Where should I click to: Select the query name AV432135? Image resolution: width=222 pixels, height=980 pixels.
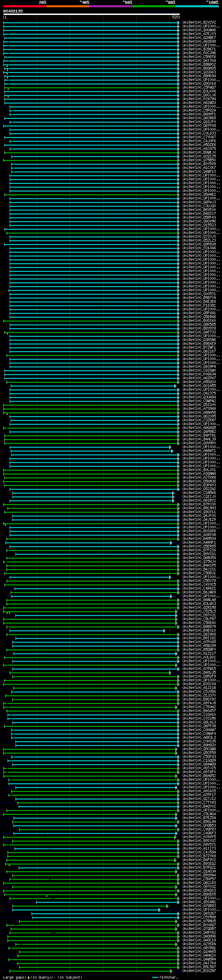pos(13,11)
